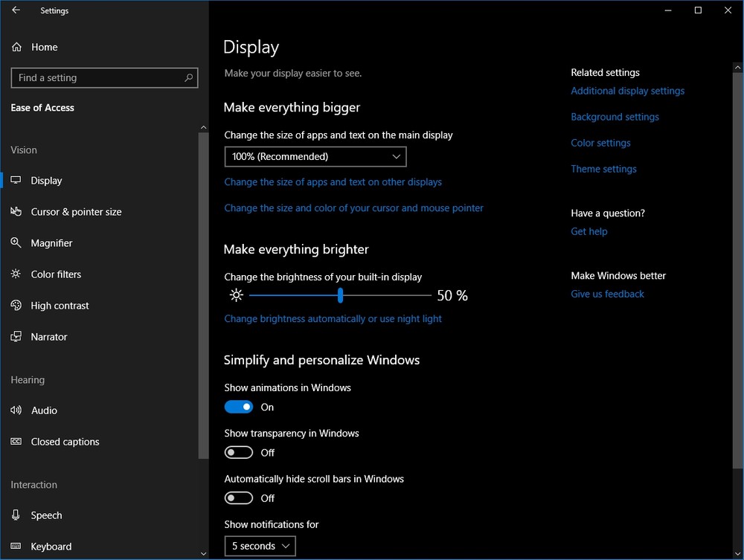Click the sidebar scroll up arrow

204,127
